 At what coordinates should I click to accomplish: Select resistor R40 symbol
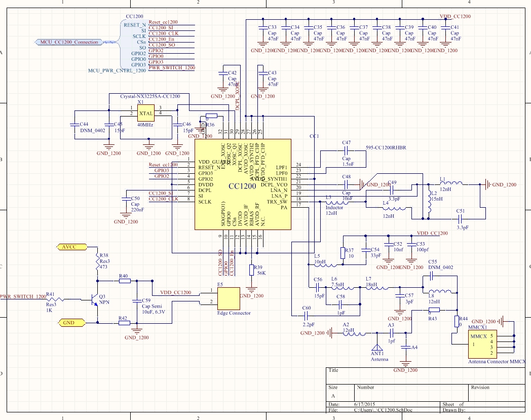125,281
